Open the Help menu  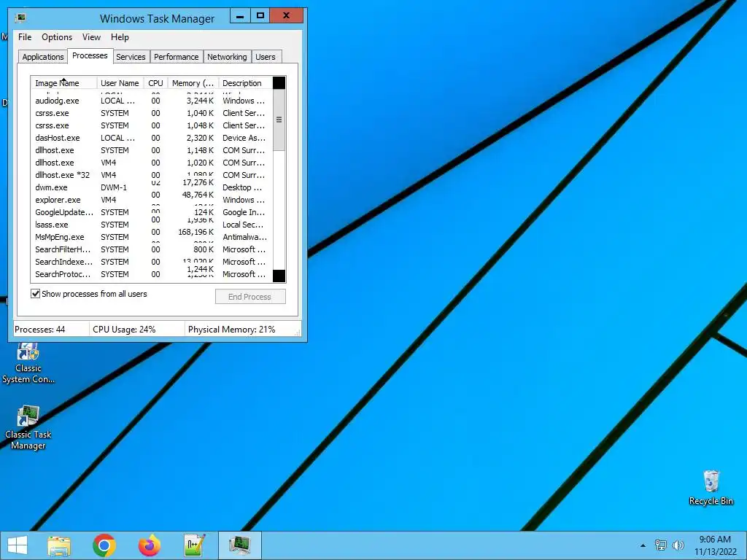[x=120, y=37]
